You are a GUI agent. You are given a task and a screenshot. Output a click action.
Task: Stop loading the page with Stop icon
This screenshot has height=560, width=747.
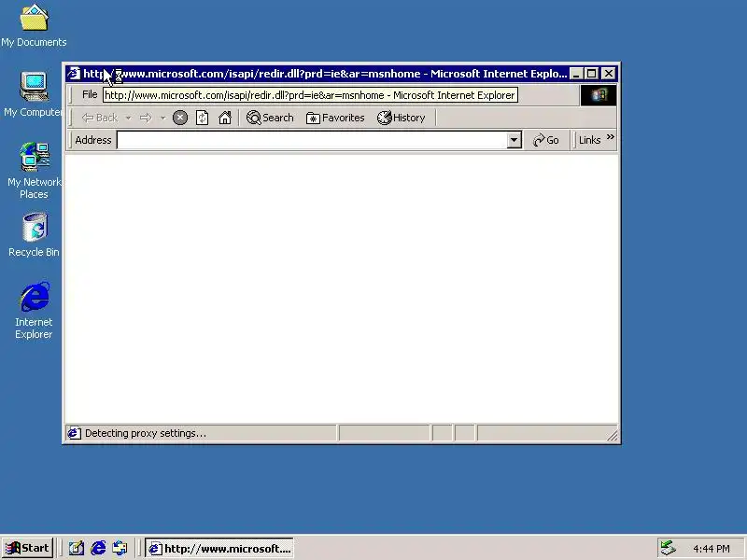[x=180, y=118]
